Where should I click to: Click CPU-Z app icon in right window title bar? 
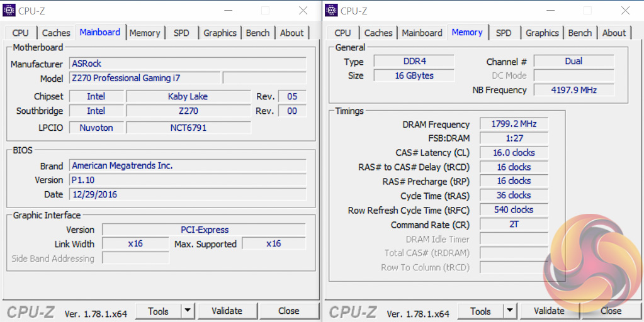point(331,10)
